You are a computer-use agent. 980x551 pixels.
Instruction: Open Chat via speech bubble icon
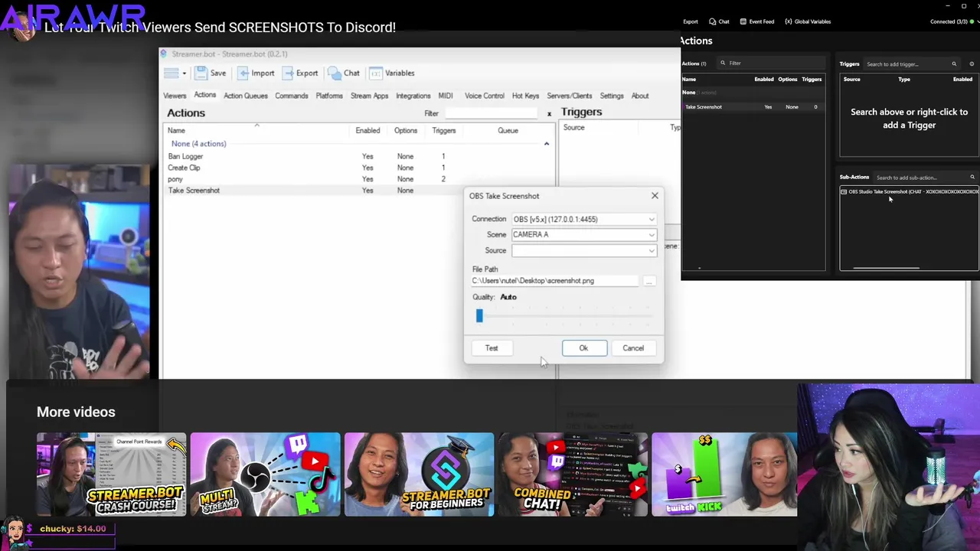[334, 73]
